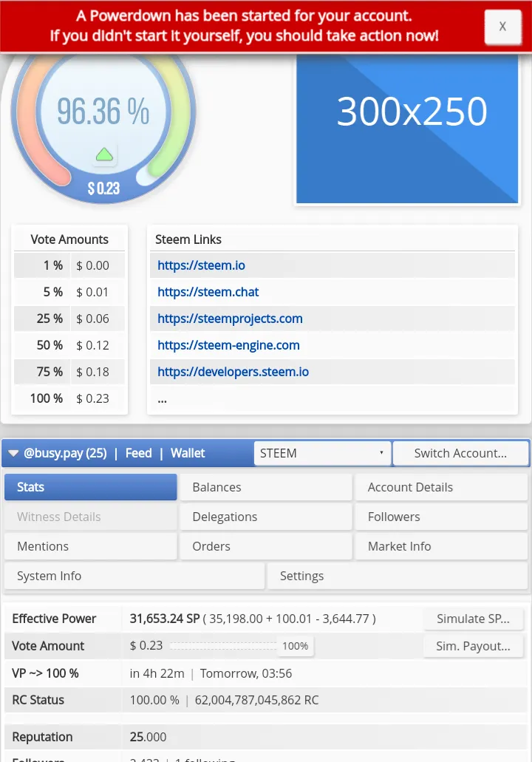
Task: Click the Vote Amounts table header
Action: tap(69, 239)
